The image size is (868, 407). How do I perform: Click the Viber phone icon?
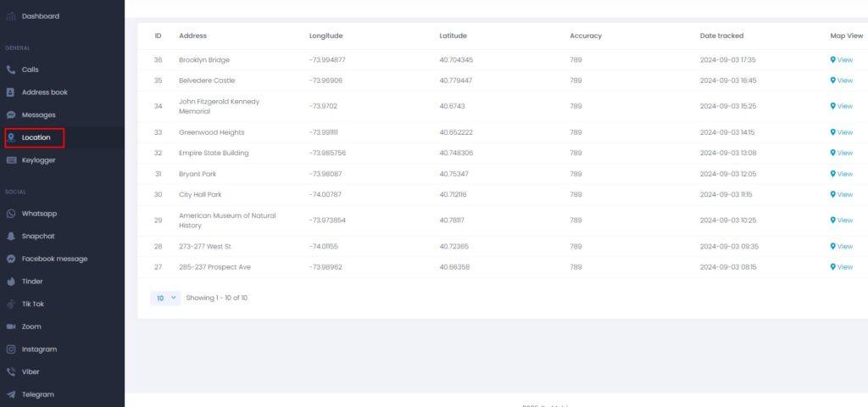[11, 371]
